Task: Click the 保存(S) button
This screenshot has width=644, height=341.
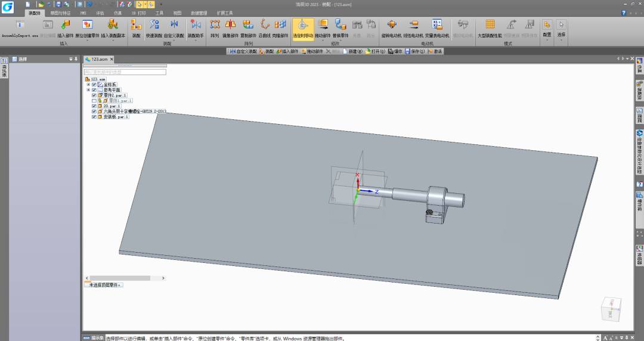Action: [x=415, y=51]
